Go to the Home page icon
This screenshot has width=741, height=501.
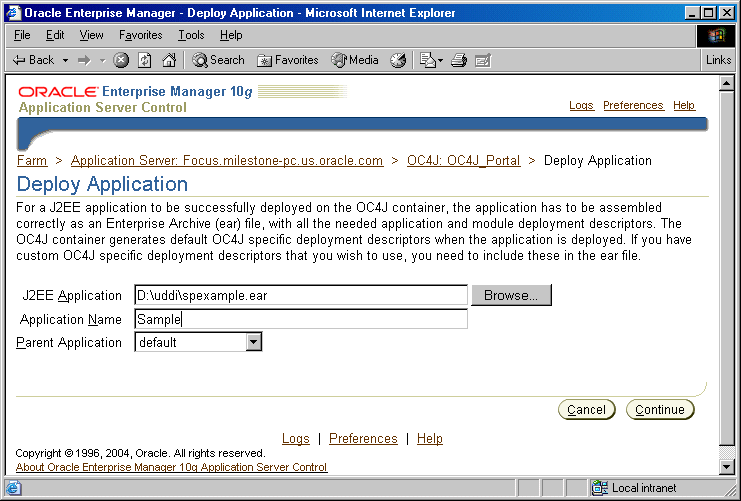(x=169, y=60)
